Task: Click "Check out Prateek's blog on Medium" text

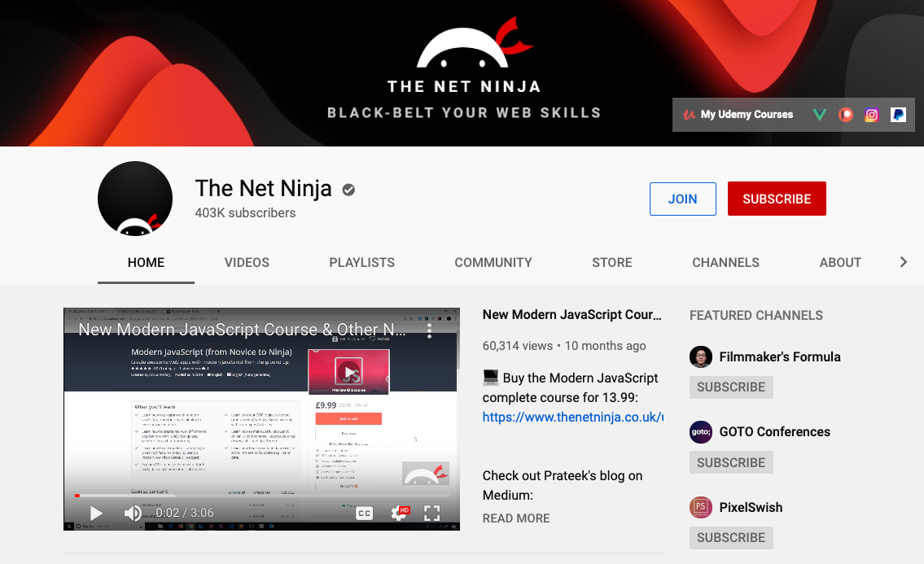Action: (563, 486)
